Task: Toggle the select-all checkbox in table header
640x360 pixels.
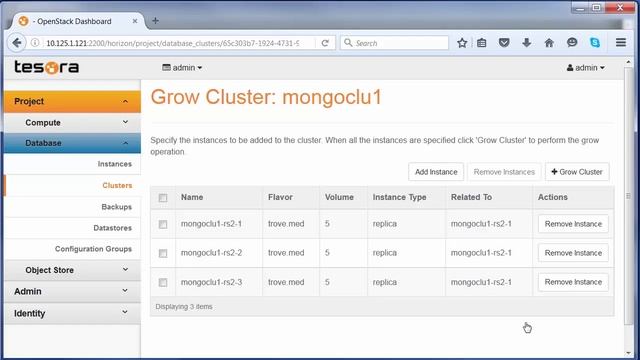Action: (163, 198)
